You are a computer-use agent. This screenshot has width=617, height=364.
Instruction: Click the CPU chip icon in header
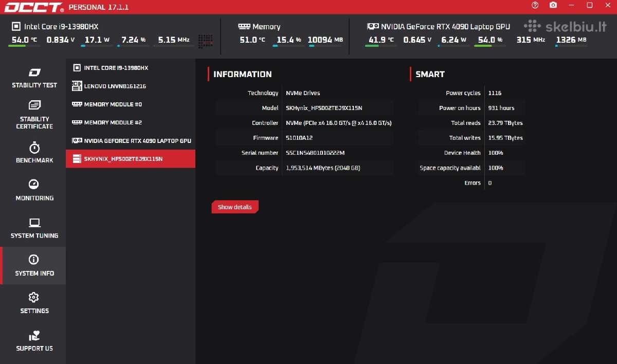coord(15,27)
